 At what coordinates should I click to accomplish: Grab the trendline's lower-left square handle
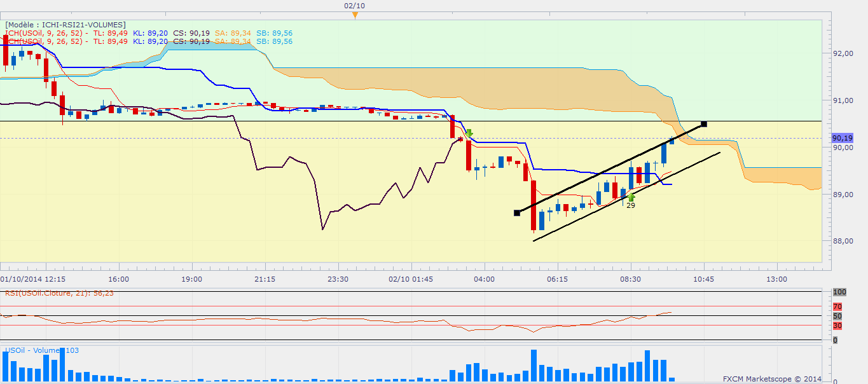pyautogui.click(x=517, y=213)
